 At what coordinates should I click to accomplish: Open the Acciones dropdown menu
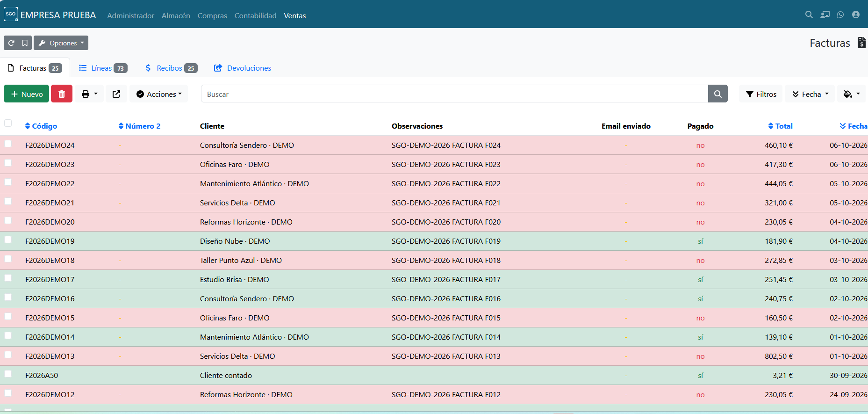tap(159, 94)
